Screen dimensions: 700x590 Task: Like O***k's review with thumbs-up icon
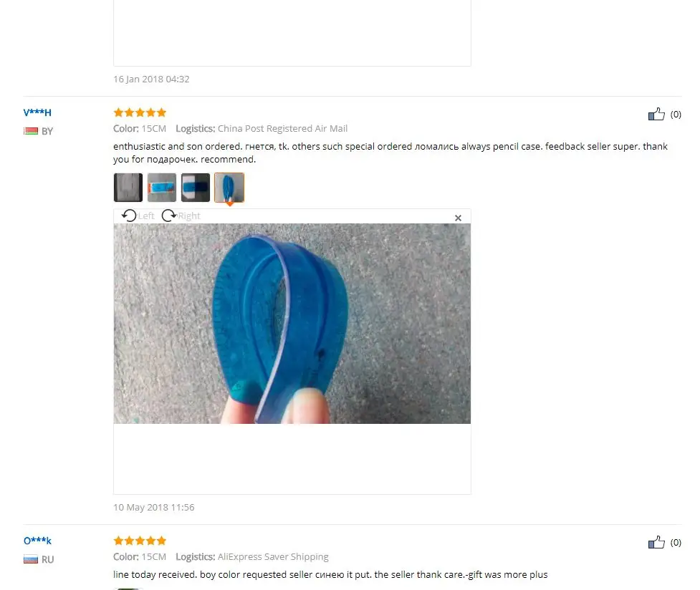(x=656, y=542)
